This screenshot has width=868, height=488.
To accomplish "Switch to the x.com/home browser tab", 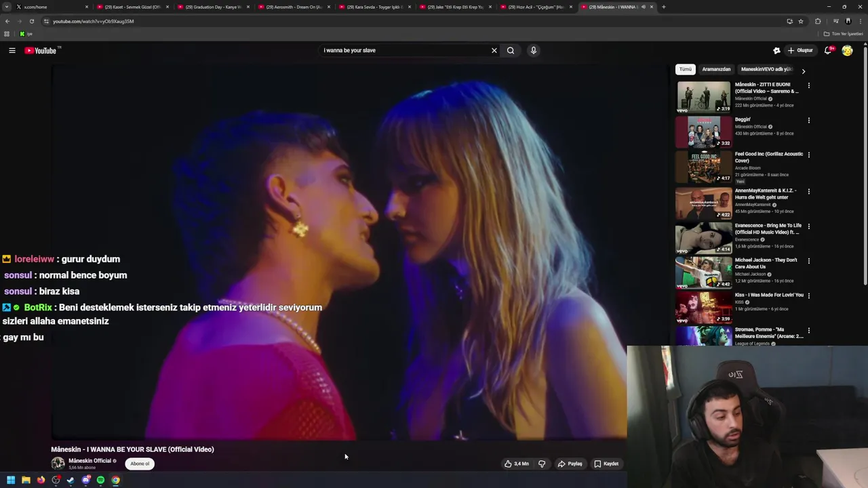I will (52, 7).
